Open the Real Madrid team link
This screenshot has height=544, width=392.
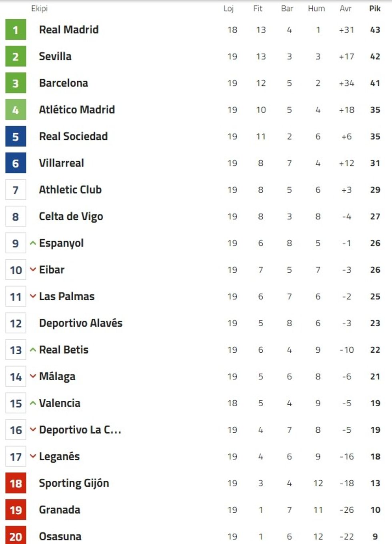pos(69,30)
